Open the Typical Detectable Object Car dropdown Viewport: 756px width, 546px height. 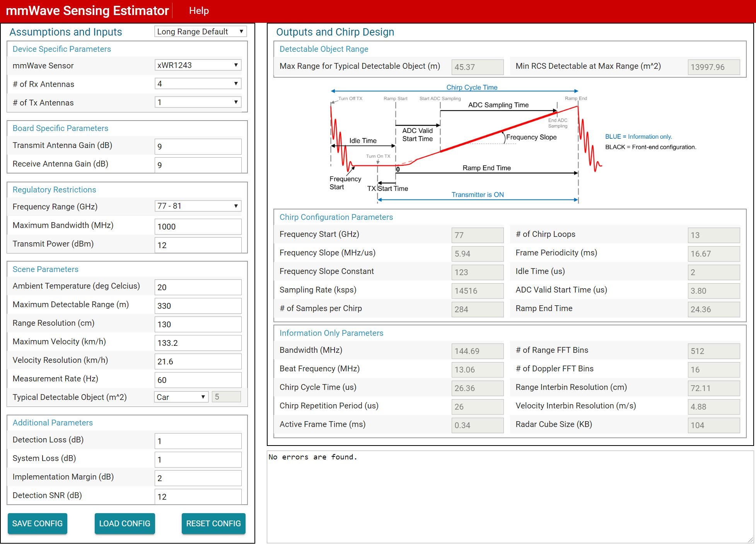point(181,397)
